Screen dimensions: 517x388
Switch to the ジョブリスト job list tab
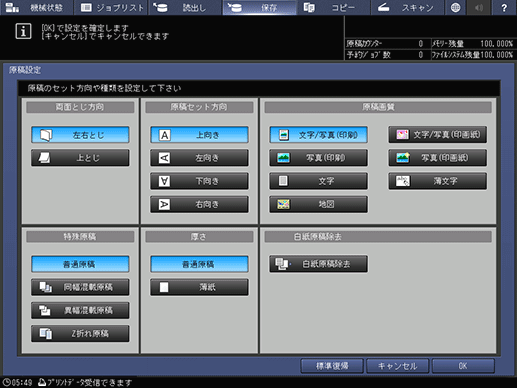112,7
